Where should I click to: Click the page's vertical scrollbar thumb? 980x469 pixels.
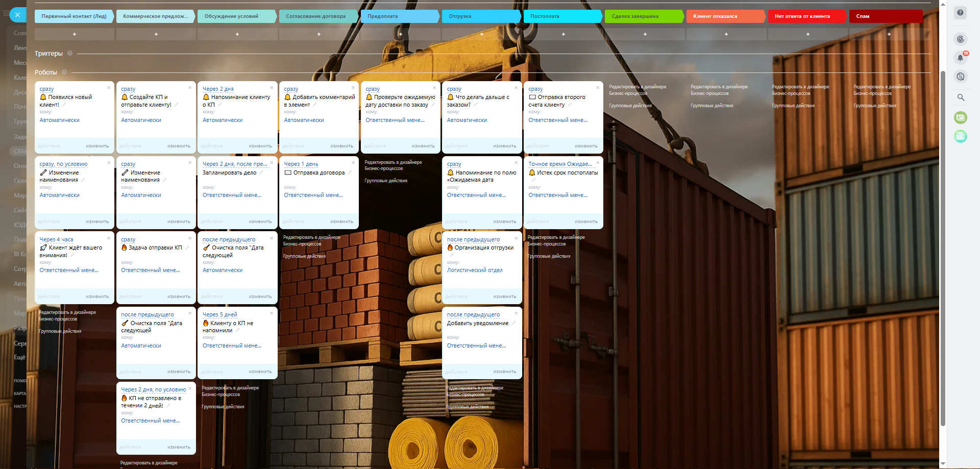click(x=943, y=245)
